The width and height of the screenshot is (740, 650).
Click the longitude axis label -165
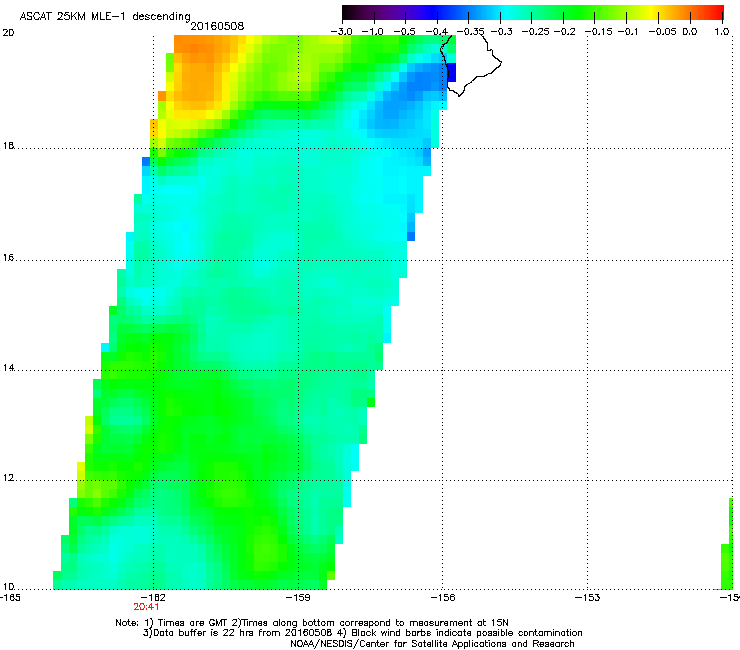pos(10,598)
